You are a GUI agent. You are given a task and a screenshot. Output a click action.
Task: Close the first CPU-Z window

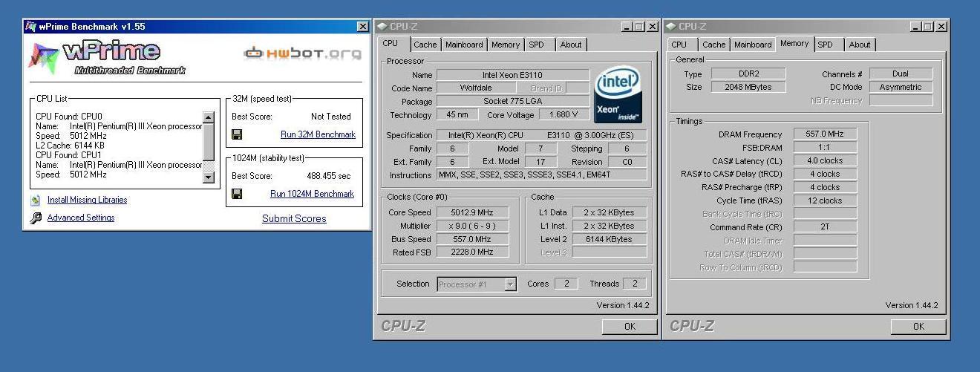(652, 27)
